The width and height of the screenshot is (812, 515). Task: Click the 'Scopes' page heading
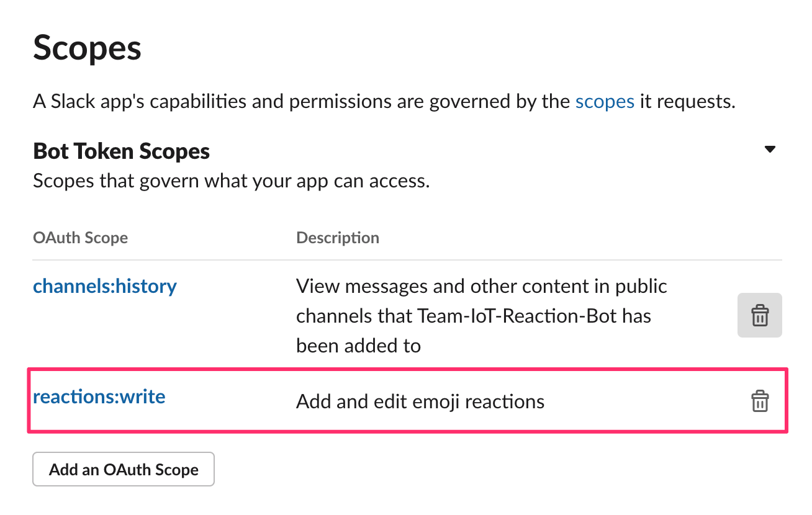[x=87, y=48]
